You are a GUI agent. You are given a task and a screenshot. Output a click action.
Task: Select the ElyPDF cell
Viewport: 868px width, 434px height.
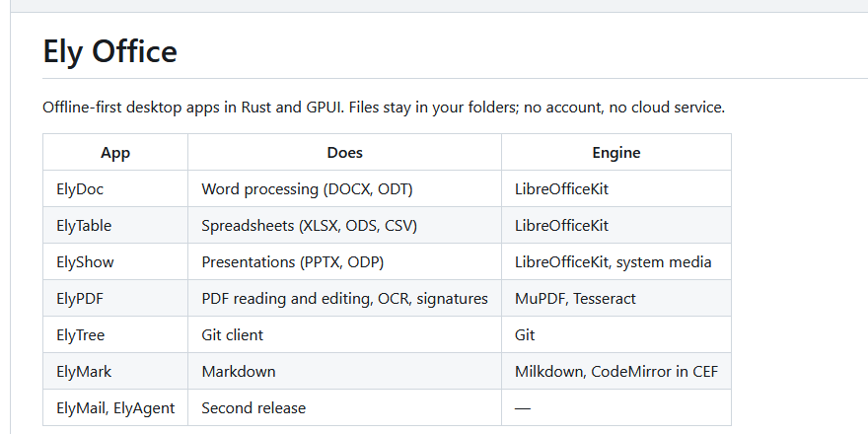pyautogui.click(x=115, y=298)
